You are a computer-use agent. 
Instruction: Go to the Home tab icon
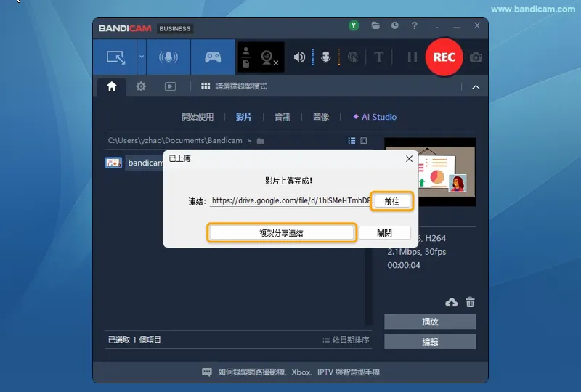coord(112,86)
